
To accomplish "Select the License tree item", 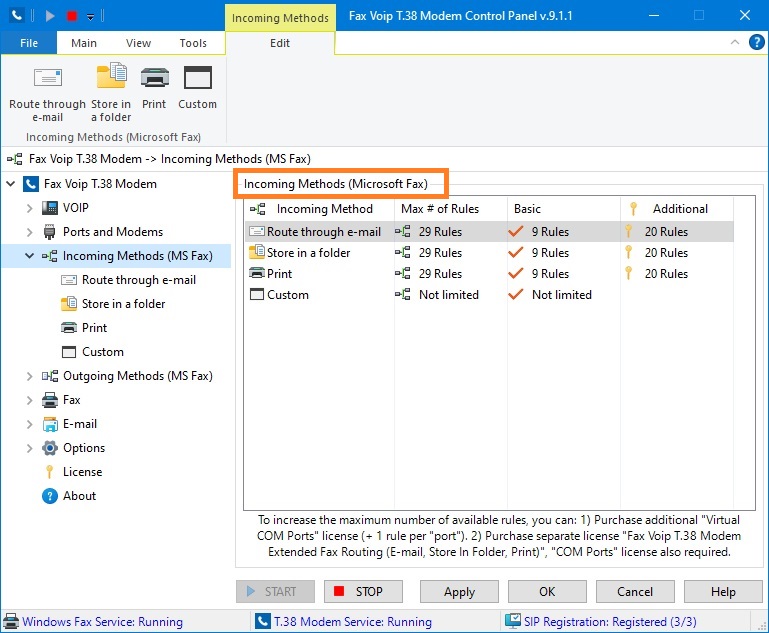I will point(82,472).
